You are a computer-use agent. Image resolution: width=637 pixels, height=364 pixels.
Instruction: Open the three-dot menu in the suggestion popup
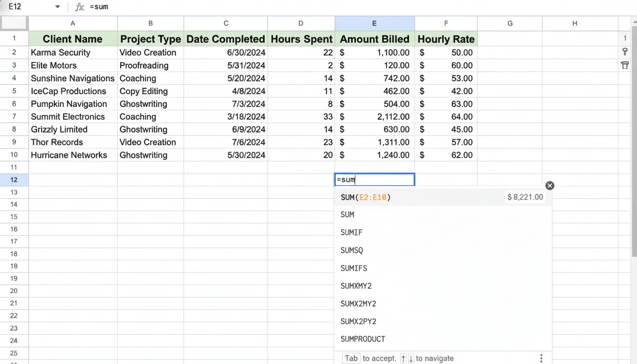541,358
